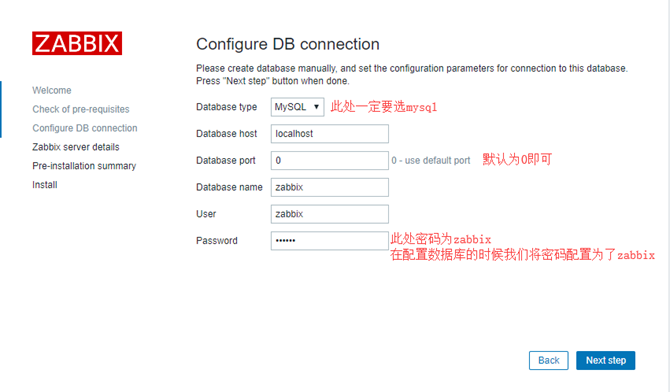Screen dimensions: 670x392
Task: Open the Database type dropdown
Action: pyautogui.click(x=297, y=107)
